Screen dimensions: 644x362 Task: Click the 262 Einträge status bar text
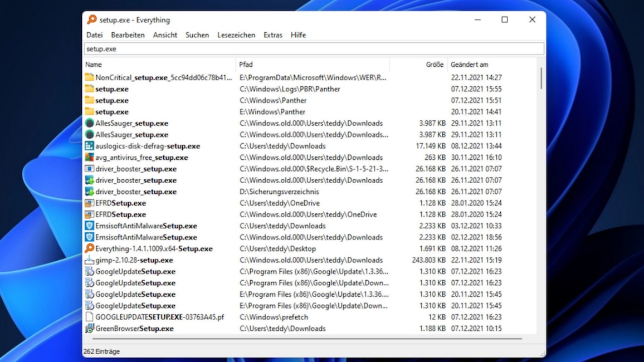pyautogui.click(x=101, y=352)
